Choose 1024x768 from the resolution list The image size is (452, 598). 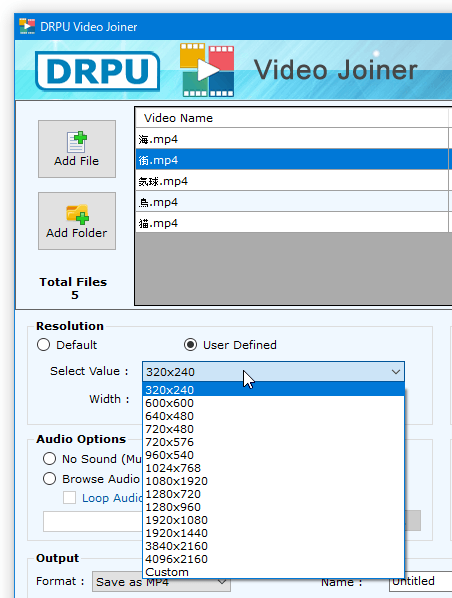click(x=273, y=468)
